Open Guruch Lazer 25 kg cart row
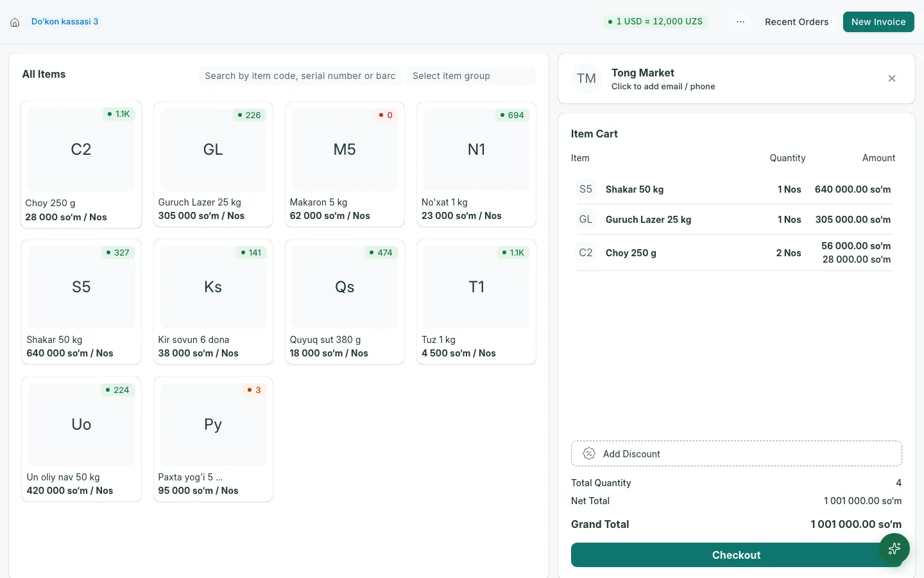 735,220
